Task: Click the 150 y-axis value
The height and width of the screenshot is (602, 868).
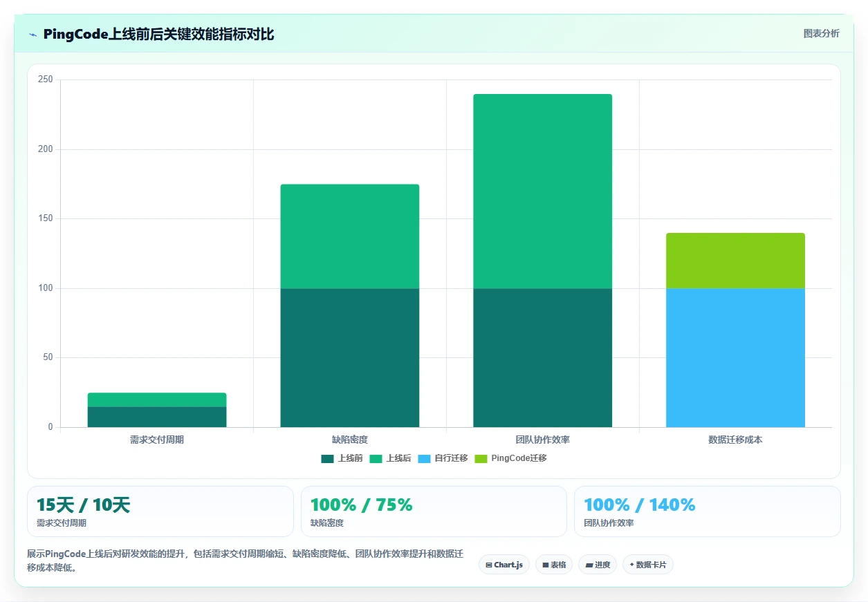Action: (x=46, y=218)
